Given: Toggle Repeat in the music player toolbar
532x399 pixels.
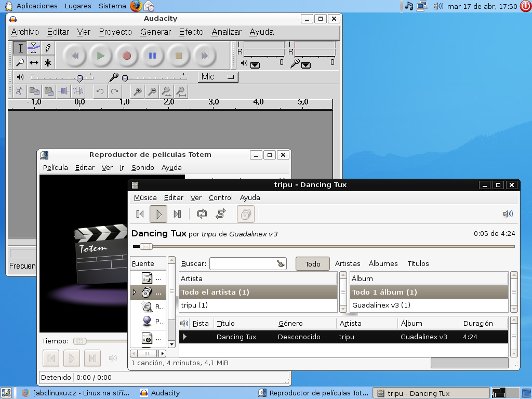Looking at the screenshot, I should tap(202, 214).
